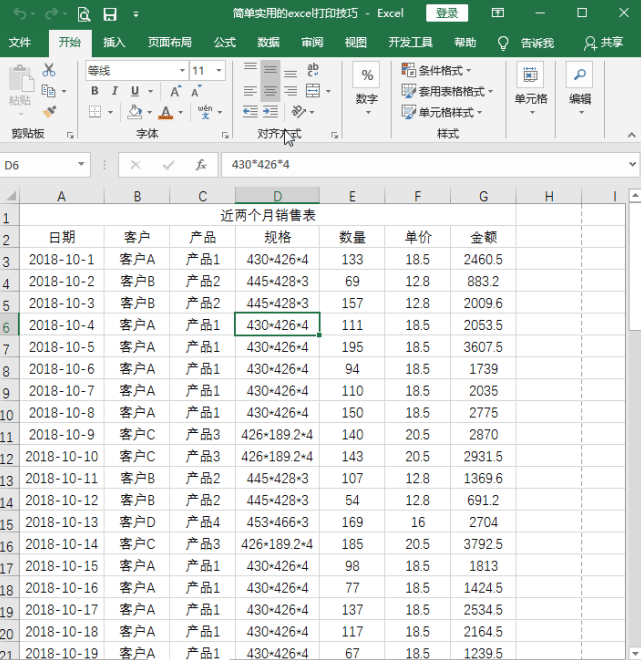This screenshot has width=641, height=660.
Task: Align text right
Action: [290, 91]
